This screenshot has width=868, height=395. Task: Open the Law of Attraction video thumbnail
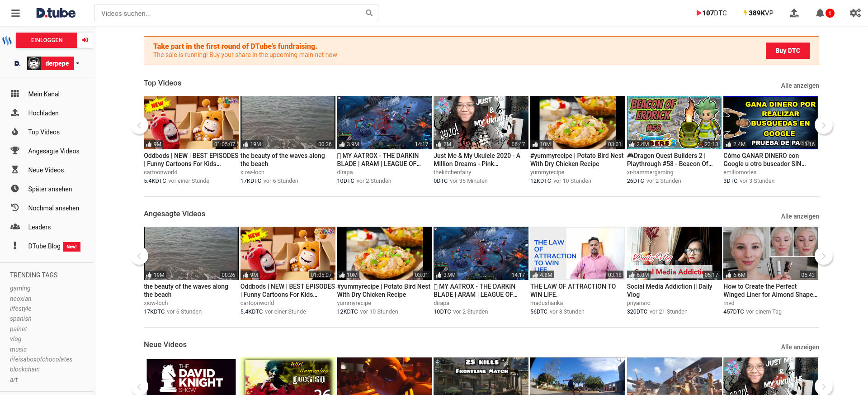(577, 253)
